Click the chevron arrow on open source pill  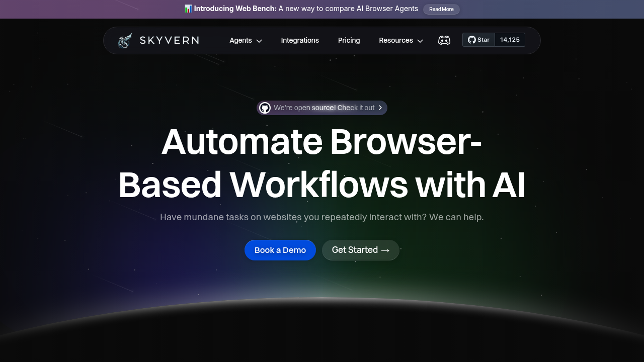tap(380, 108)
